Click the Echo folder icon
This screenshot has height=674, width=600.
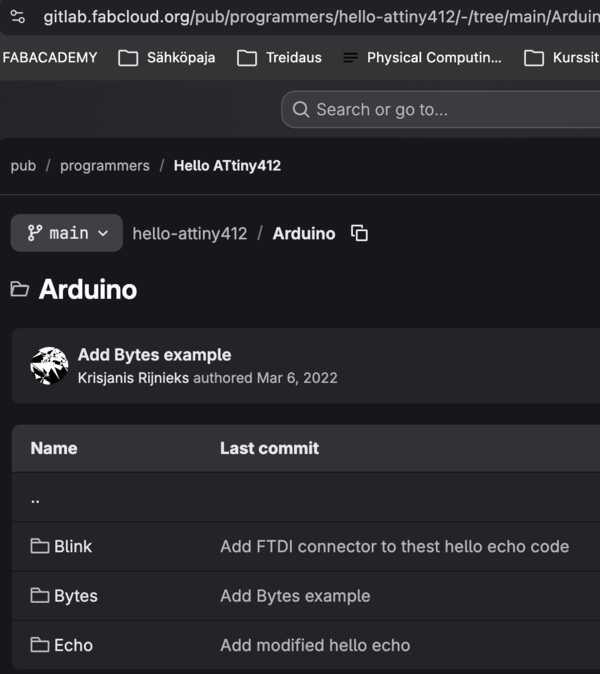pos(40,645)
